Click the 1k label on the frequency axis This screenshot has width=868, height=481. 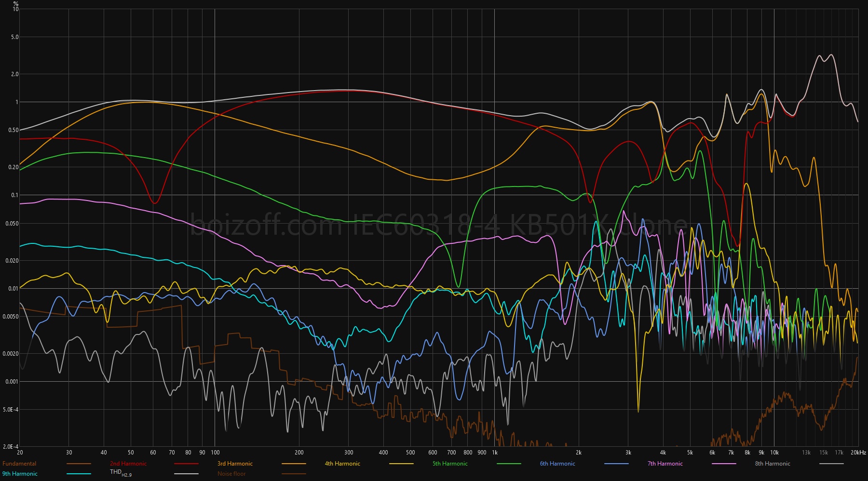[495, 453]
